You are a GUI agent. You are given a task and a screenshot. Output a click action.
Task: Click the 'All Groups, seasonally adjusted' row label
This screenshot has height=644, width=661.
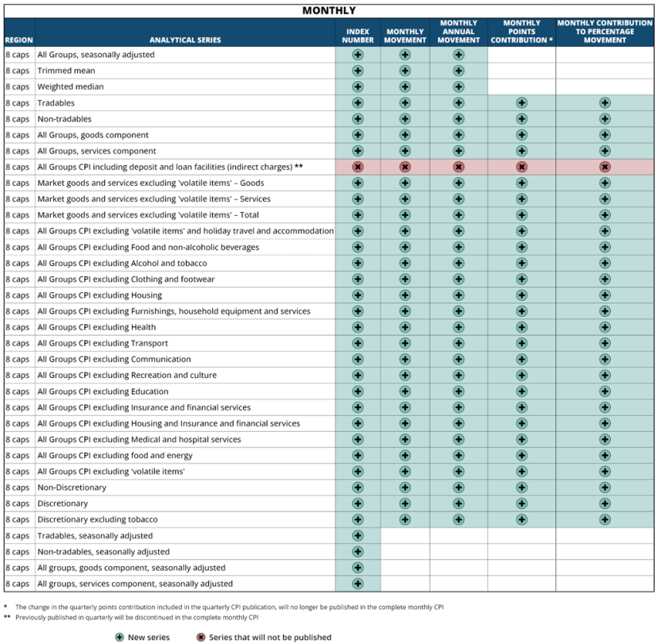click(96, 55)
